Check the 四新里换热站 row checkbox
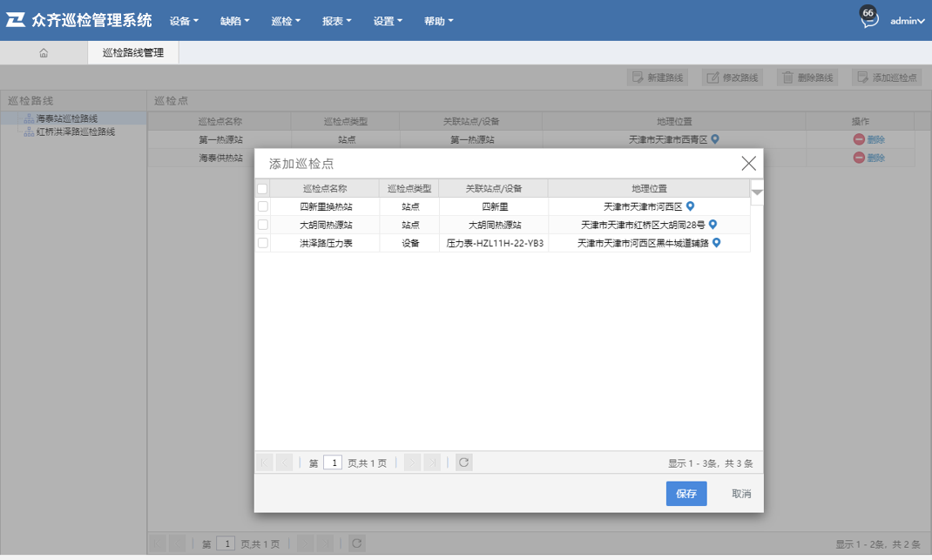Image resolution: width=932 pixels, height=560 pixels. coord(263,207)
